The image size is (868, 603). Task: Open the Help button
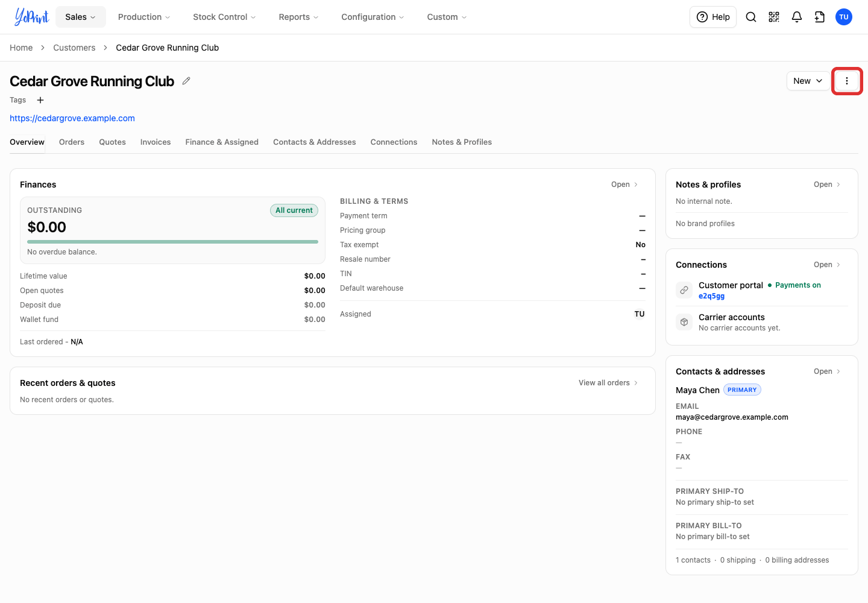(713, 17)
